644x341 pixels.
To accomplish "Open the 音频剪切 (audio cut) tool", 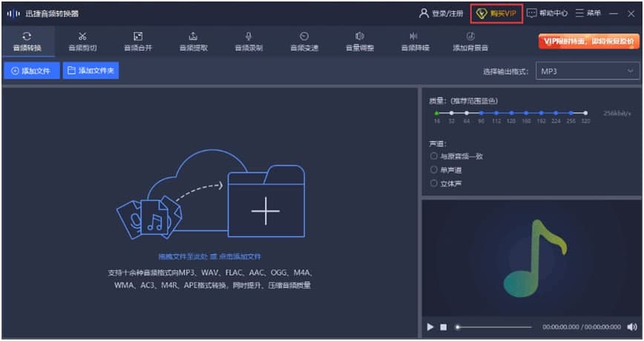I will 82,42.
